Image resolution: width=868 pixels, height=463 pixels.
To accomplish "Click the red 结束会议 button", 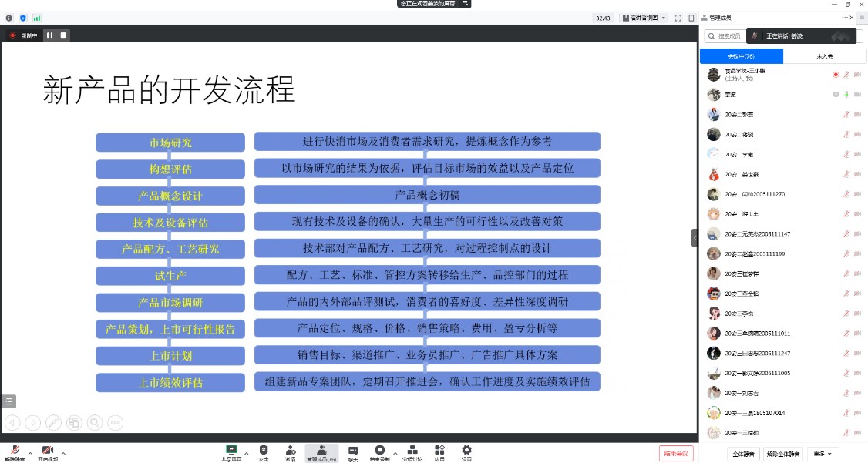I will point(676,453).
